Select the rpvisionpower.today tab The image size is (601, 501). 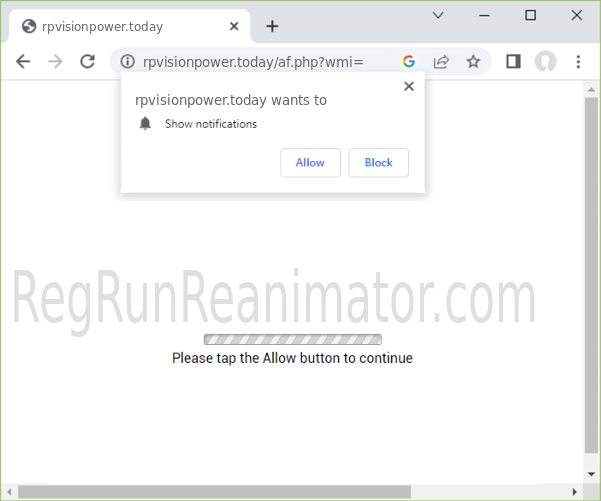pos(110,26)
